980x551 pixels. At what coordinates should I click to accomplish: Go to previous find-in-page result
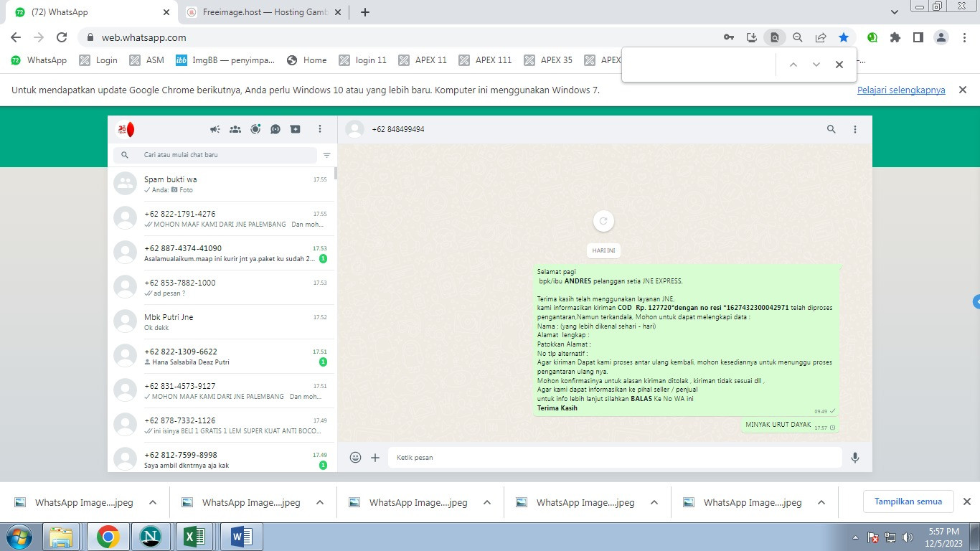click(793, 65)
